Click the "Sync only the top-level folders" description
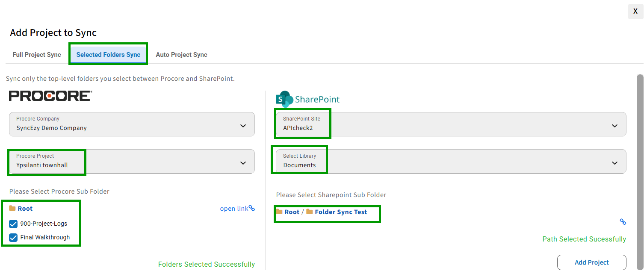 tap(120, 79)
